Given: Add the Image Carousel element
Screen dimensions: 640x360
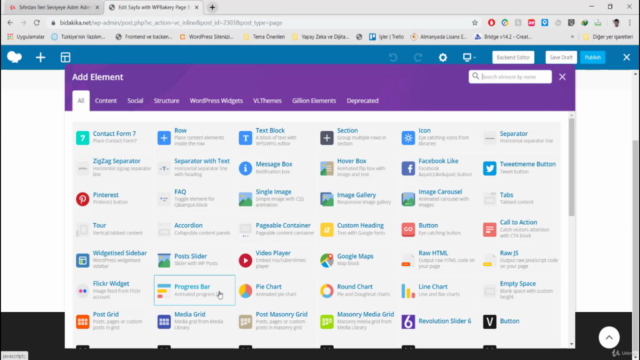Looking at the screenshot, I should tap(439, 198).
